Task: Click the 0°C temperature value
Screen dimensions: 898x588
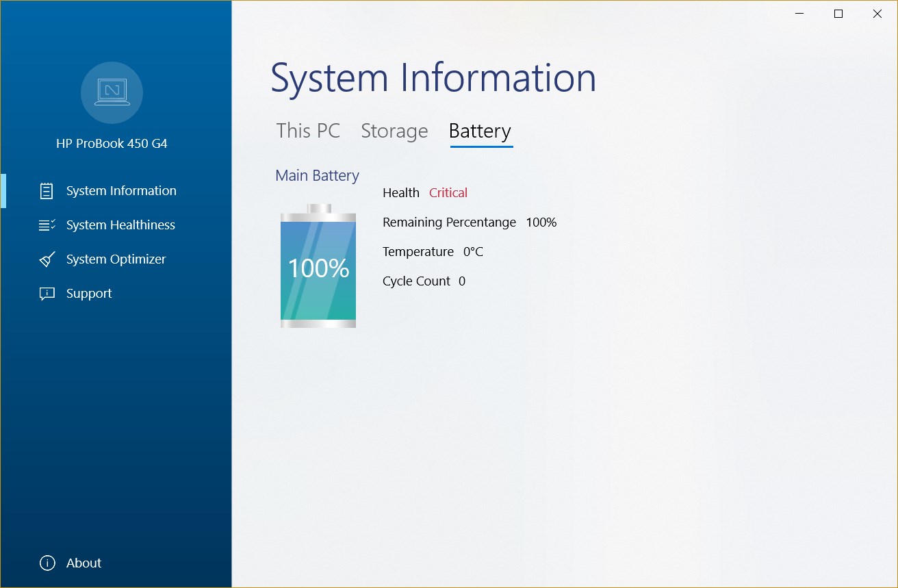Action: click(x=473, y=252)
